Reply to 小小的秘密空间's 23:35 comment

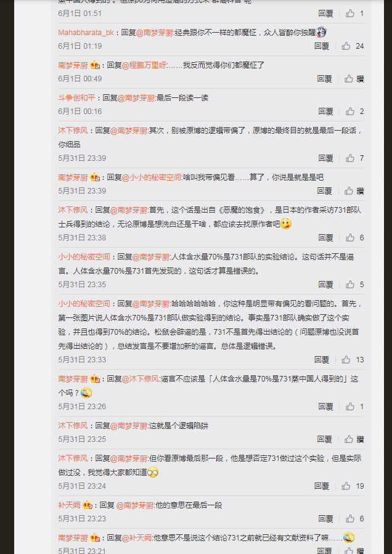(x=326, y=285)
